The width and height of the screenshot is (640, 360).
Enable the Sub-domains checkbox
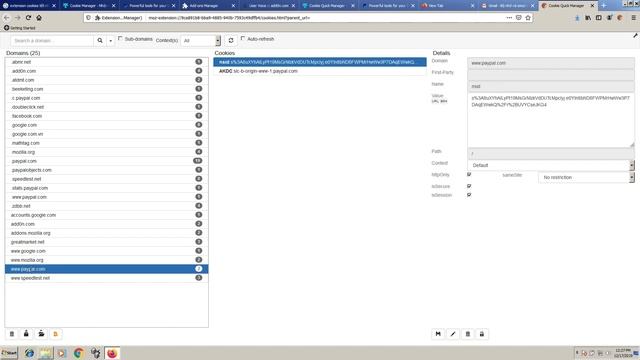tap(120, 38)
